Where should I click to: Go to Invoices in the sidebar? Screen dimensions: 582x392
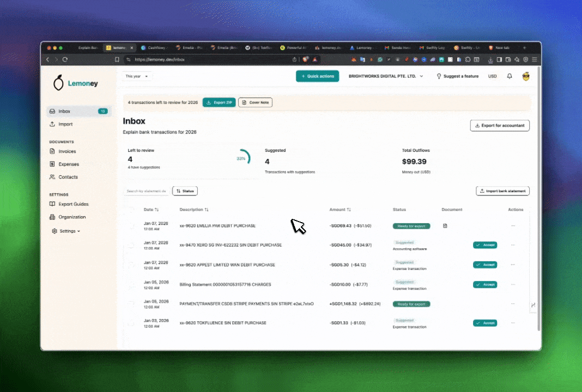click(x=67, y=151)
